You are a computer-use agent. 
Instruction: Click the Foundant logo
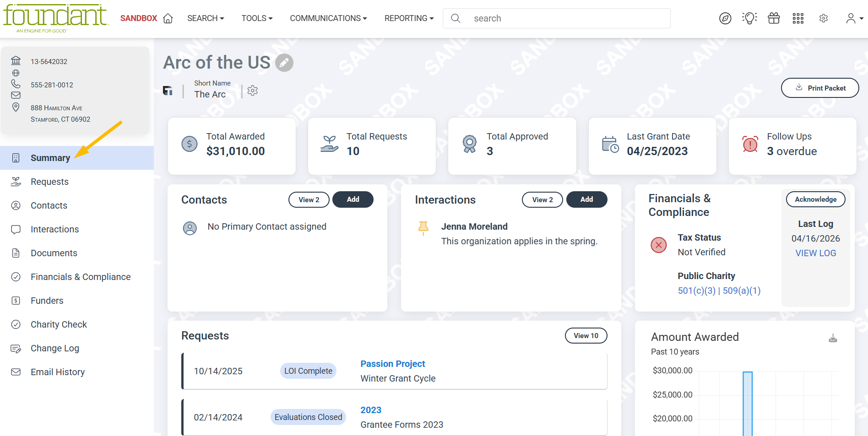pos(55,18)
